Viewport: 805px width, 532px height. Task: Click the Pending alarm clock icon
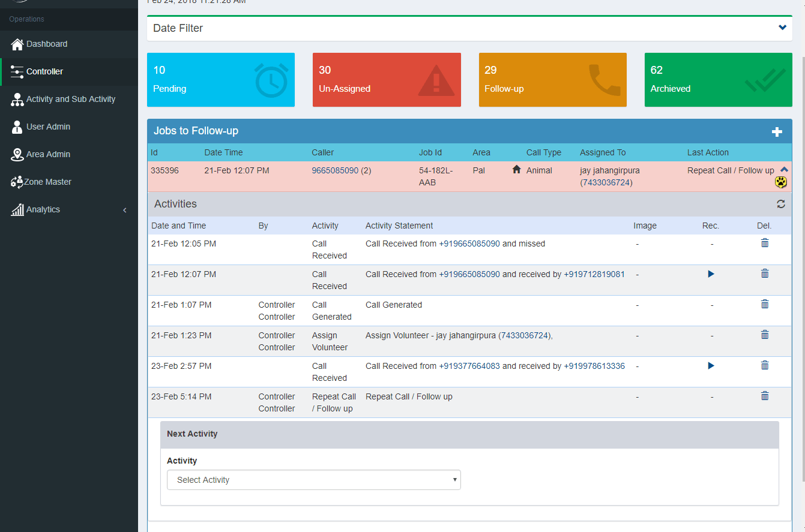tap(271, 80)
